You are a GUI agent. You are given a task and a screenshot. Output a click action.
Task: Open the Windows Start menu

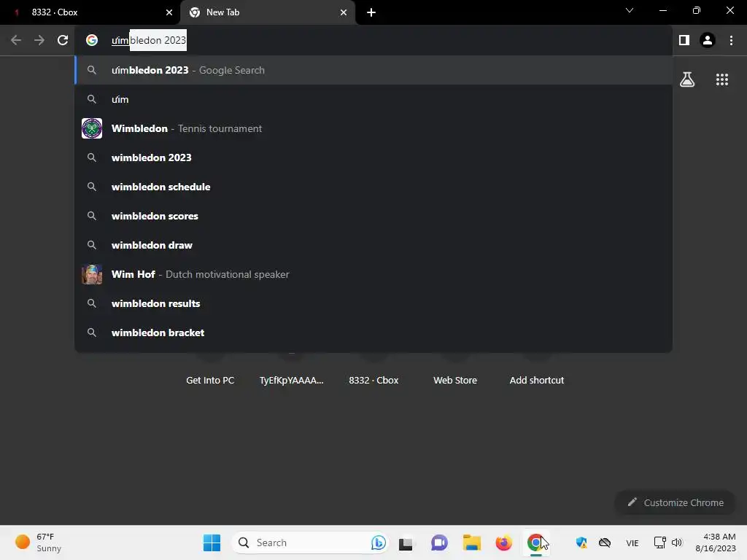click(212, 542)
